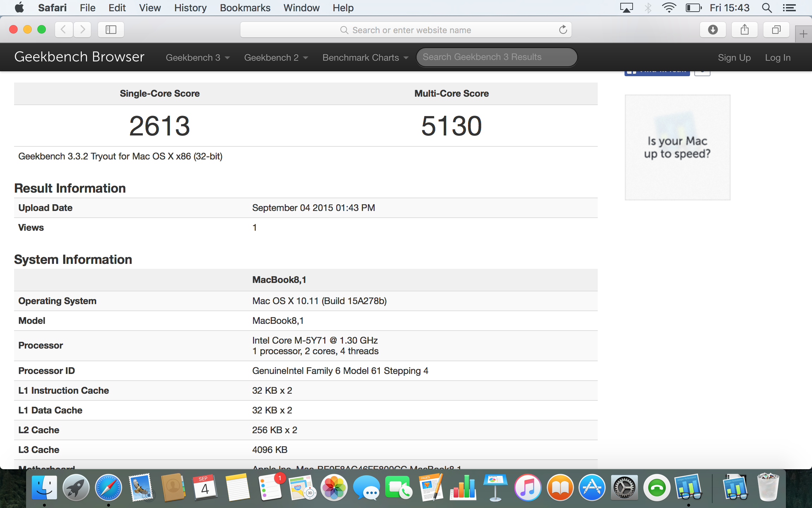The image size is (812, 508).
Task: Open the Bookmarks menu
Action: [x=245, y=8]
